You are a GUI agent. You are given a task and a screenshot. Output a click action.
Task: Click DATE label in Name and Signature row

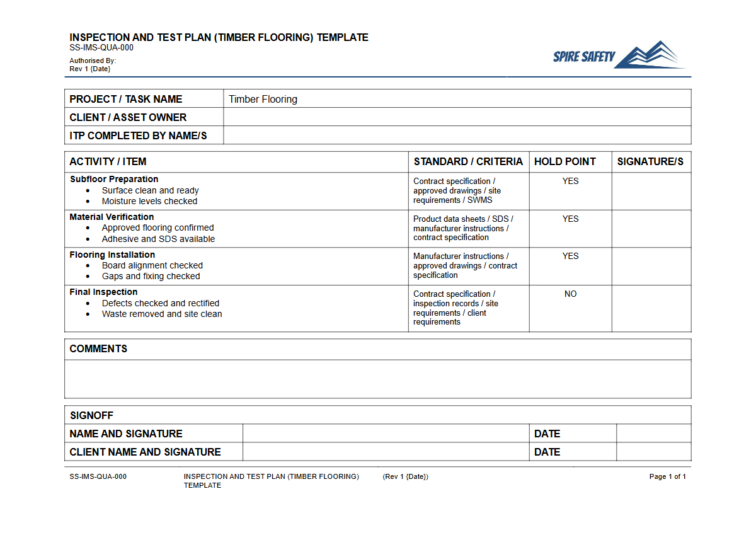547,434
